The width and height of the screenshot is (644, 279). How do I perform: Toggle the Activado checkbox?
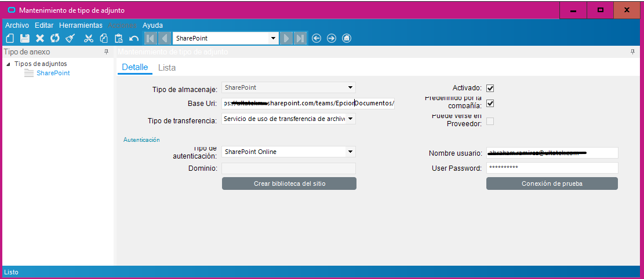(x=490, y=88)
